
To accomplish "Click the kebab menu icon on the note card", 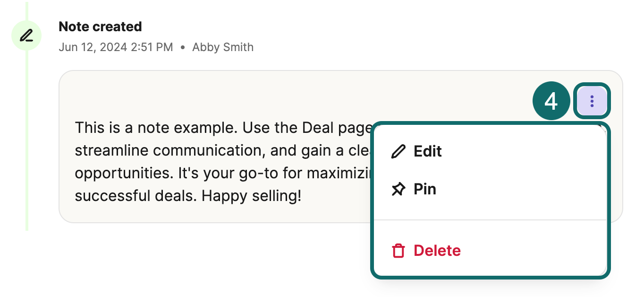I will [x=592, y=101].
